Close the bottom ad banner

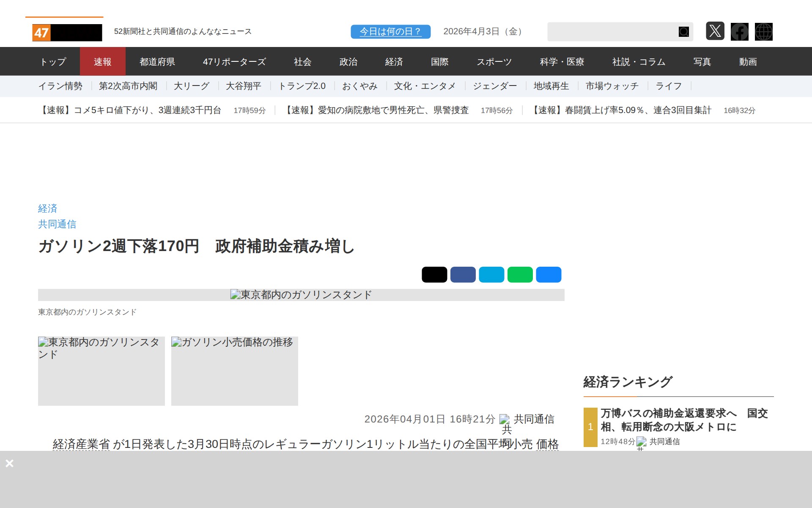(10, 463)
